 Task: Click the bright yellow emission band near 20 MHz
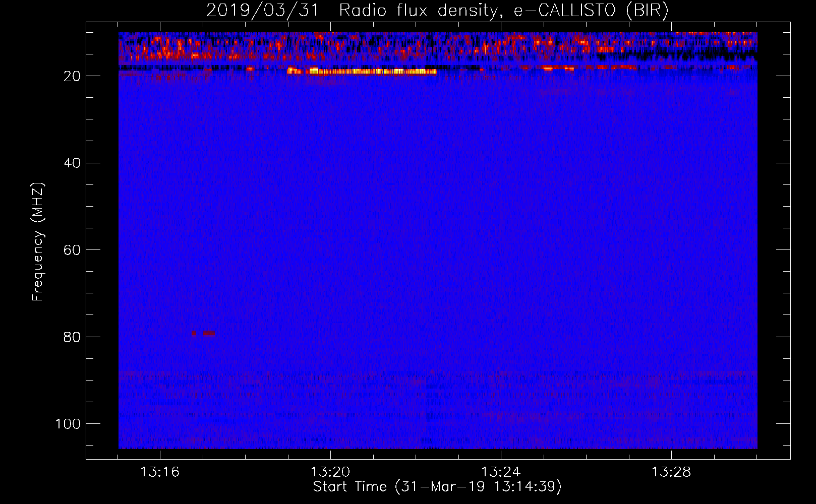362,71
